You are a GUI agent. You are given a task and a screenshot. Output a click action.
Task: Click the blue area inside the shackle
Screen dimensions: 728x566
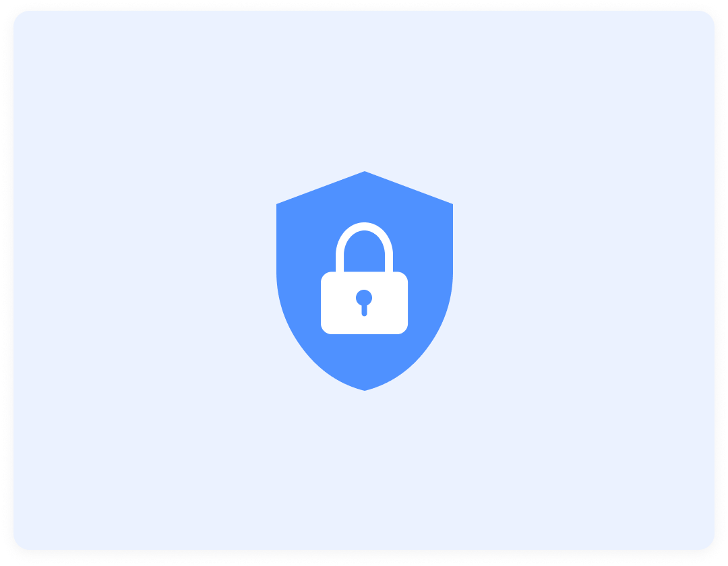[364, 251]
